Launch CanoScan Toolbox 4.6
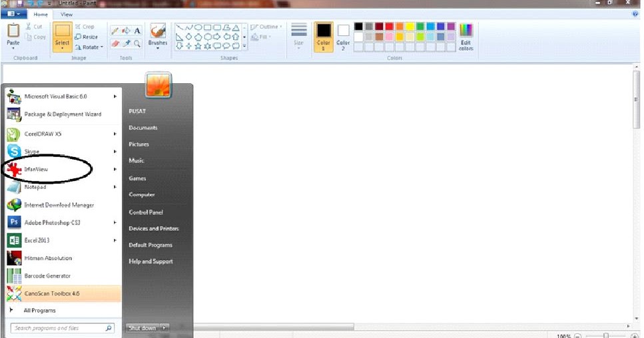This screenshot has width=644, height=338. (x=63, y=293)
